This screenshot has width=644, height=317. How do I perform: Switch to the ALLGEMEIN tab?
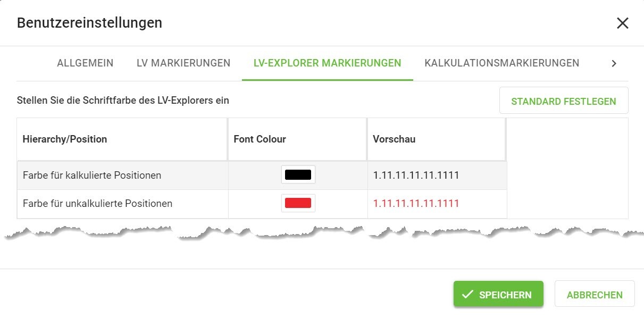pyautogui.click(x=85, y=63)
